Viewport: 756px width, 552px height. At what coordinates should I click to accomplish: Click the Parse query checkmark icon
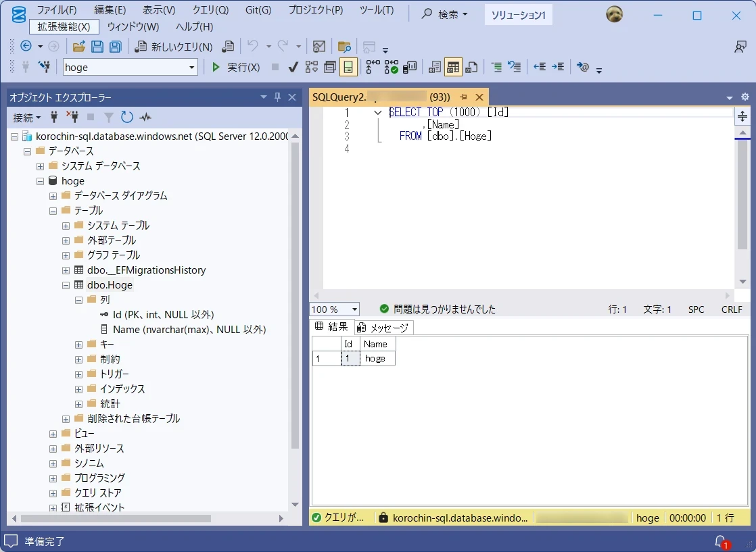[293, 67]
